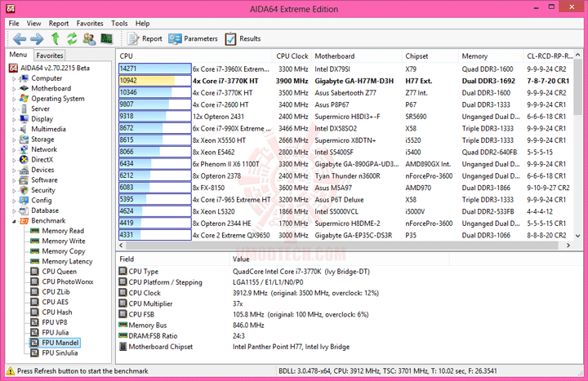Click the horizontal scrollbar right arrow
This screenshot has width=588, height=381.
pos(568,246)
